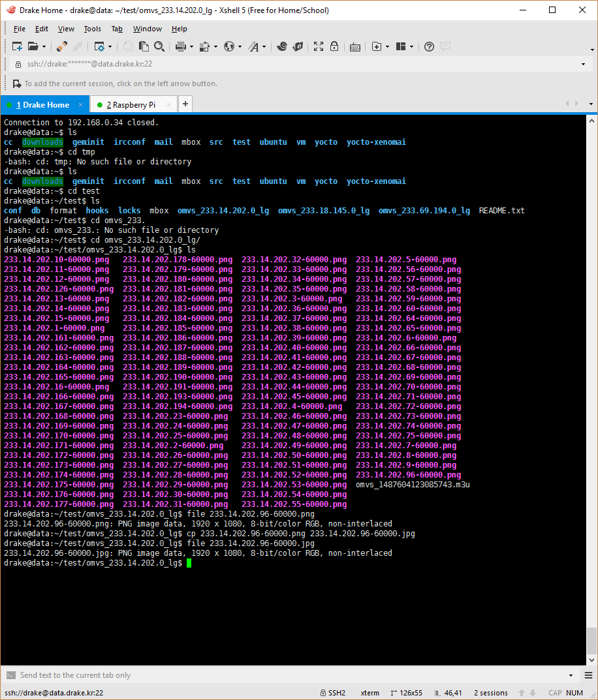The image size is (598, 700).
Task: Switch to the Raspberry Pi tab
Action: tap(133, 104)
